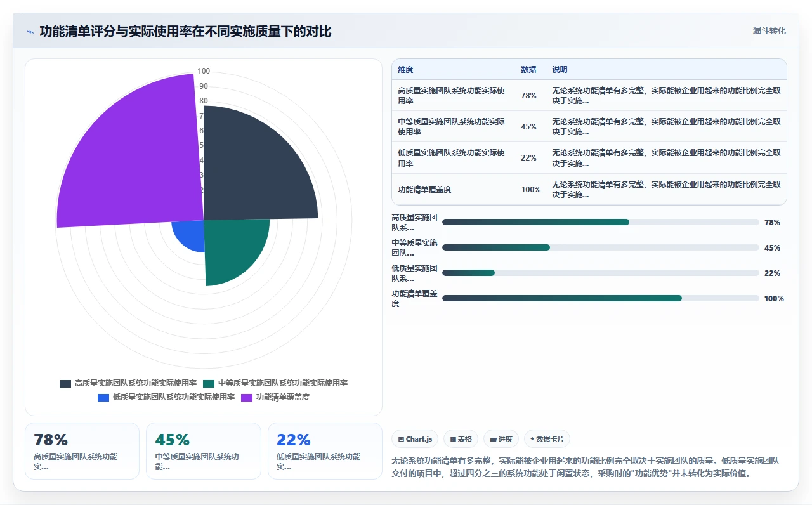Toggle the dark navy 高质量实施团队 legend swatch
The width and height of the screenshot is (812, 505).
[x=65, y=383]
